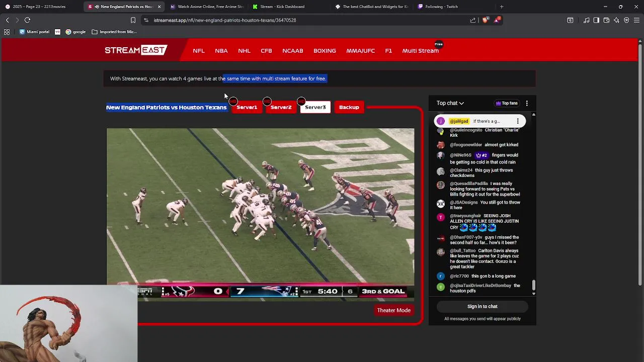This screenshot has height=362, width=644.
Task: Open the browser hamburger main menu
Action: click(636, 20)
